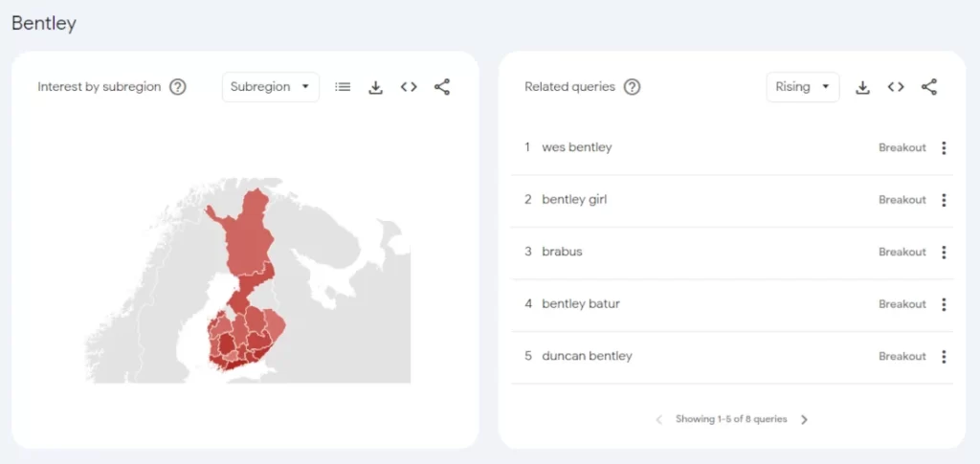Open more options for bentley girl
This screenshot has height=464, width=980.
(944, 200)
